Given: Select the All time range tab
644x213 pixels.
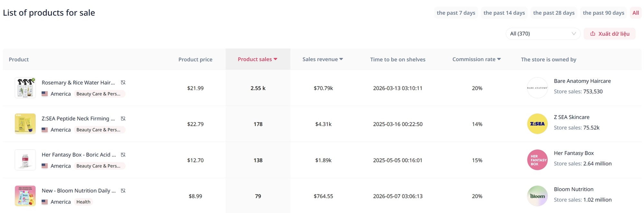Looking at the screenshot, I should (636, 13).
